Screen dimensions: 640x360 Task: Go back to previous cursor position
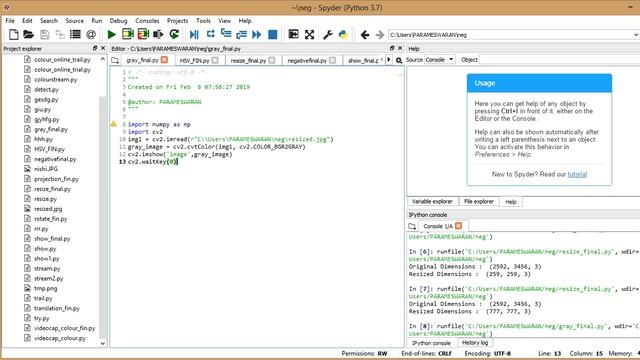coord(365,35)
